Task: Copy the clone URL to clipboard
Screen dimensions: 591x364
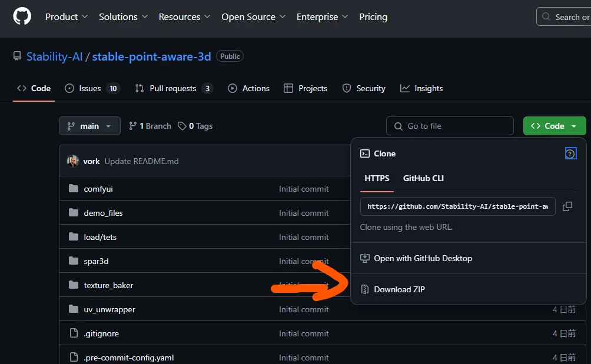Action: [567, 206]
